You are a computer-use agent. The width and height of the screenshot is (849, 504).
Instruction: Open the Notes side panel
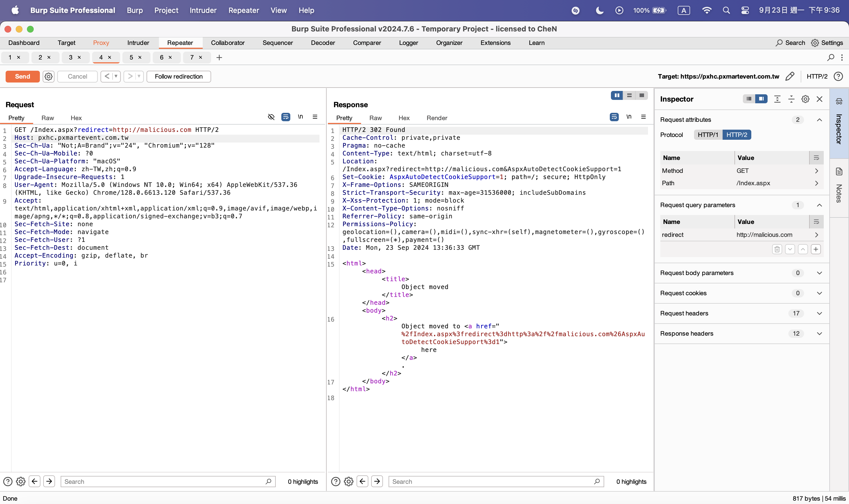tap(839, 186)
